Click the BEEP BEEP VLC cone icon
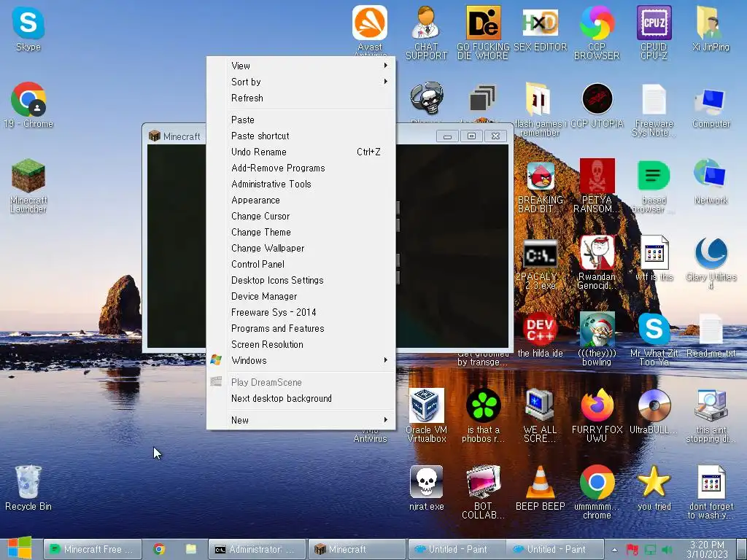 coord(541,488)
